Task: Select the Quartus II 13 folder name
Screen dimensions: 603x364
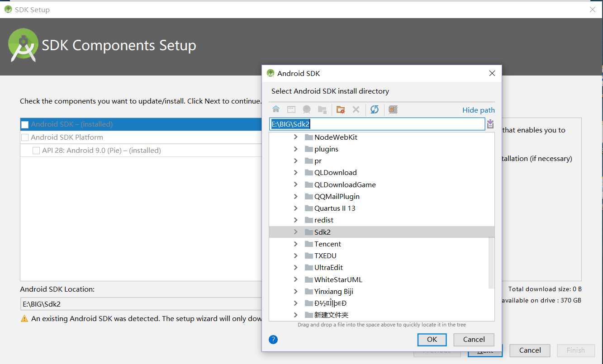Action: (x=335, y=208)
